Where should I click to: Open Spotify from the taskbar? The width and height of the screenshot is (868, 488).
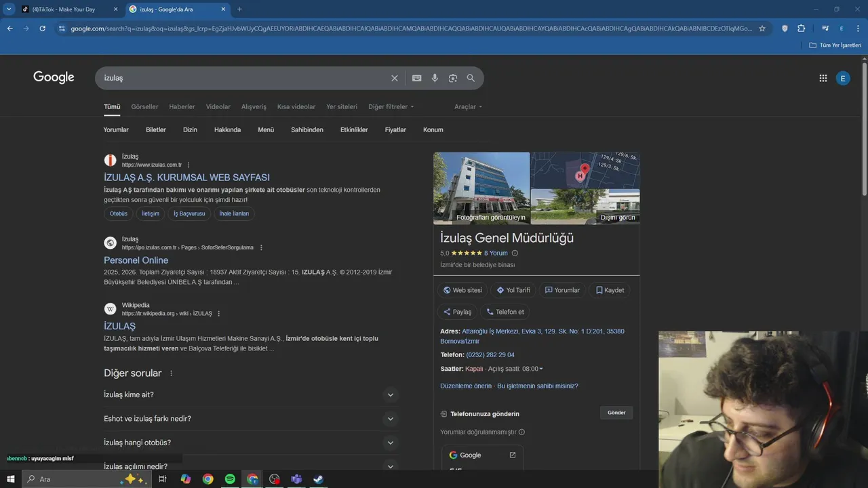[x=230, y=479]
